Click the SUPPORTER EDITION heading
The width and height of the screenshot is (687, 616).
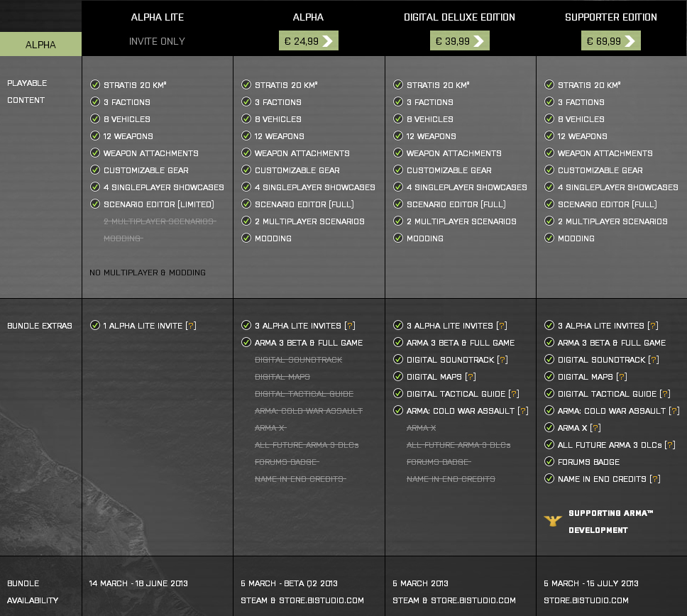611,17
